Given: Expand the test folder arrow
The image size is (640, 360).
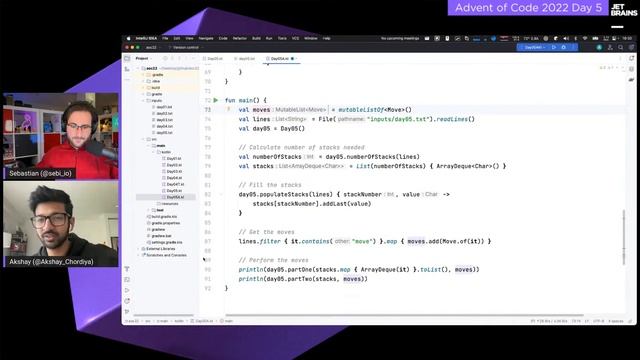Looking at the screenshot, I should (148, 210).
